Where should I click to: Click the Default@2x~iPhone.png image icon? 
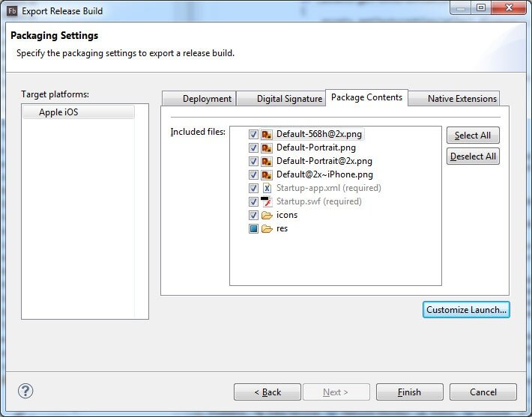266,175
